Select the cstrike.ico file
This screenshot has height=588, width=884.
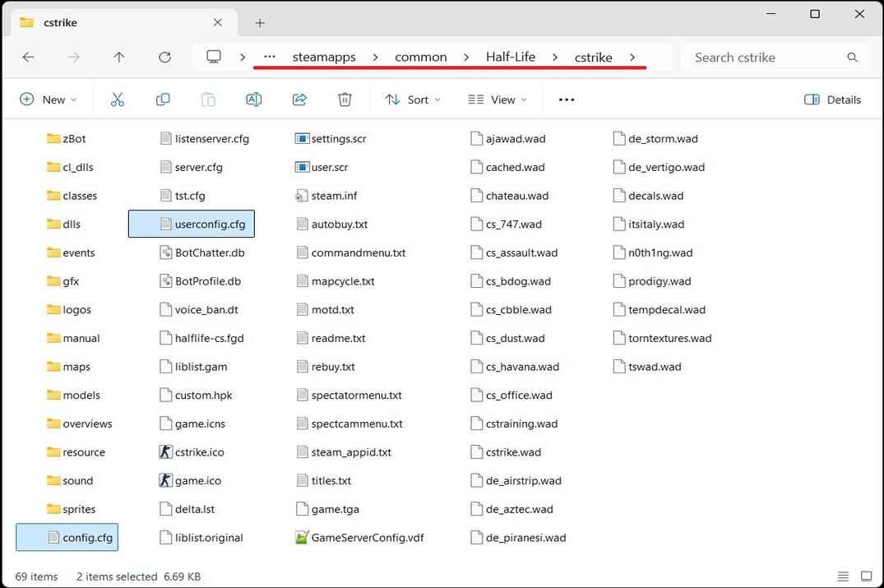[192, 452]
